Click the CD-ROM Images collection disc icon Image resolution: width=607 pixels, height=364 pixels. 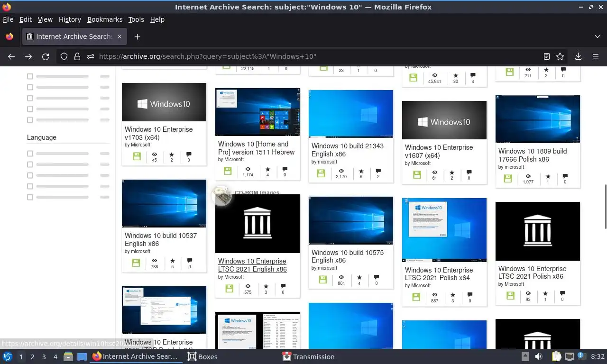[221, 195]
